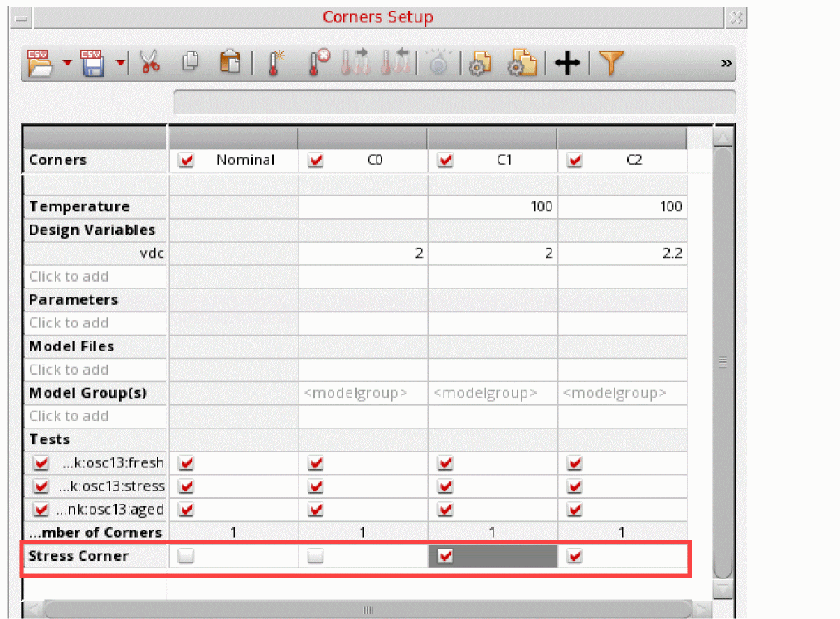Image resolution: width=840 pixels, height=619 pixels.
Task: Disable Stress Corner for C2
Action: pos(575,556)
